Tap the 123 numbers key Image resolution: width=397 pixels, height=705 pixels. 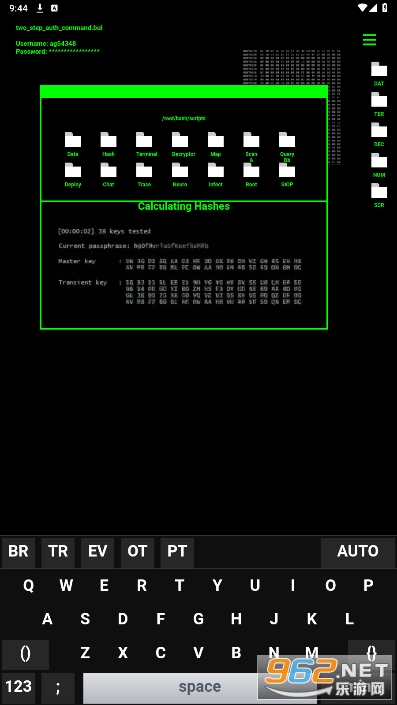pyautogui.click(x=18, y=687)
